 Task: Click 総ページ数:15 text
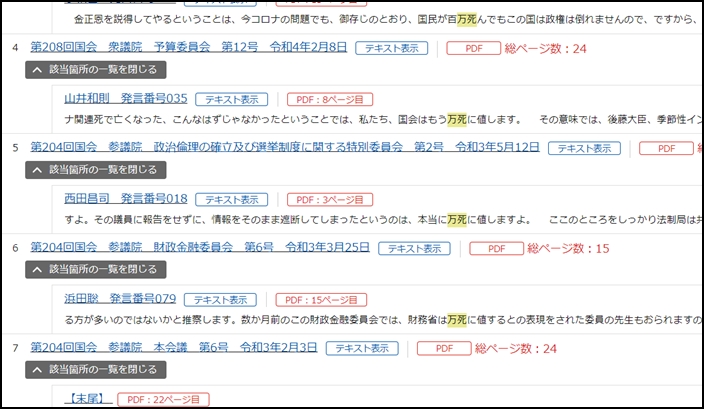tap(568, 249)
